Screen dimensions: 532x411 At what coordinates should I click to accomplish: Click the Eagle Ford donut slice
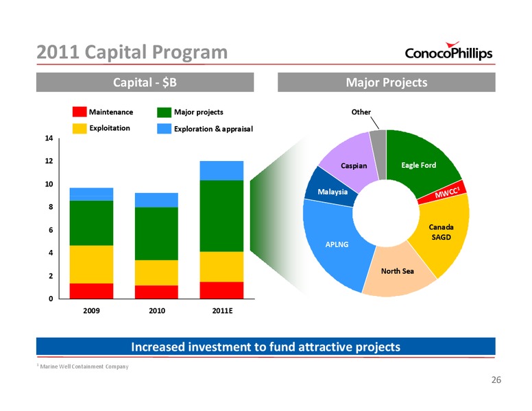point(419,165)
